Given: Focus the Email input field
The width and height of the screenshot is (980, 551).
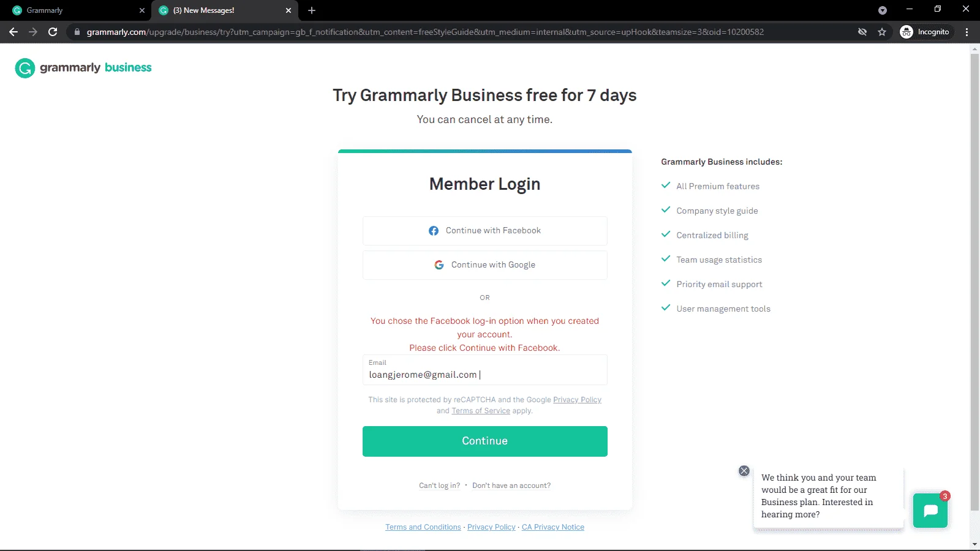Looking at the screenshot, I should click(x=485, y=370).
